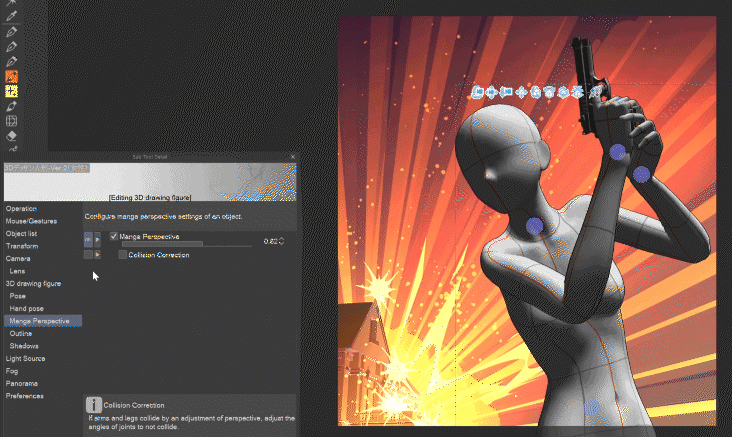
Task: Enable the Collision Correction checkbox
Action: click(x=122, y=254)
